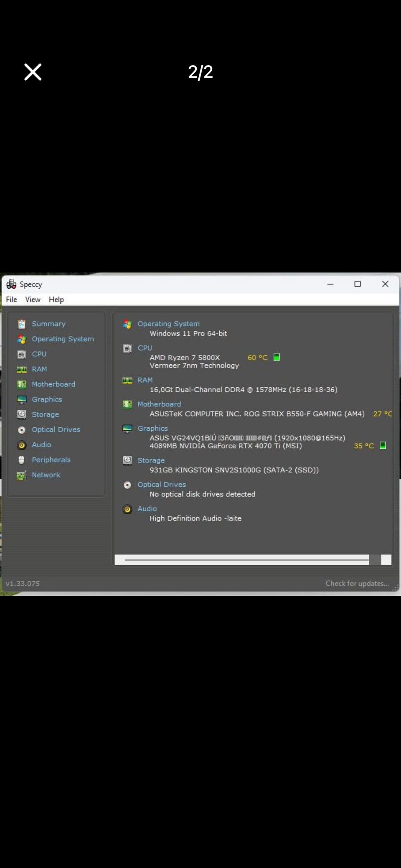Screen dimensions: 401x868
Task: Click the version number v1.33.075
Action: click(23, 584)
